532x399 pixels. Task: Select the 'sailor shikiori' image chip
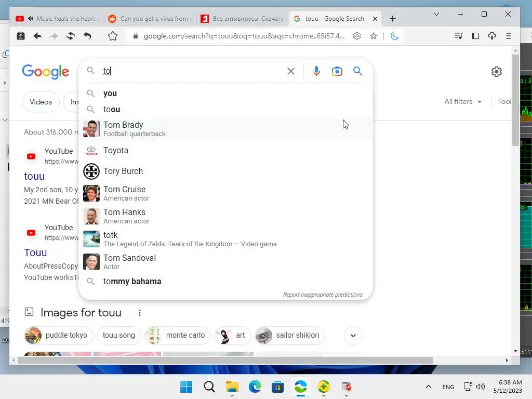(x=289, y=335)
